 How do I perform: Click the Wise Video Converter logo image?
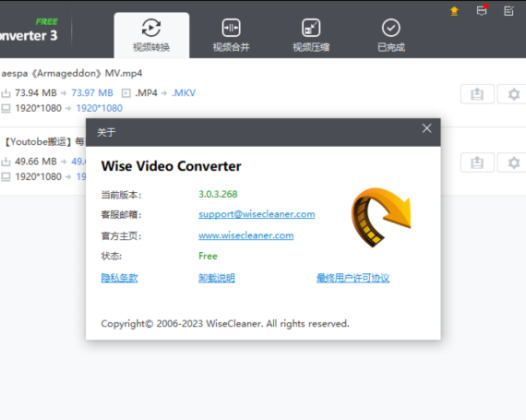coord(381,217)
